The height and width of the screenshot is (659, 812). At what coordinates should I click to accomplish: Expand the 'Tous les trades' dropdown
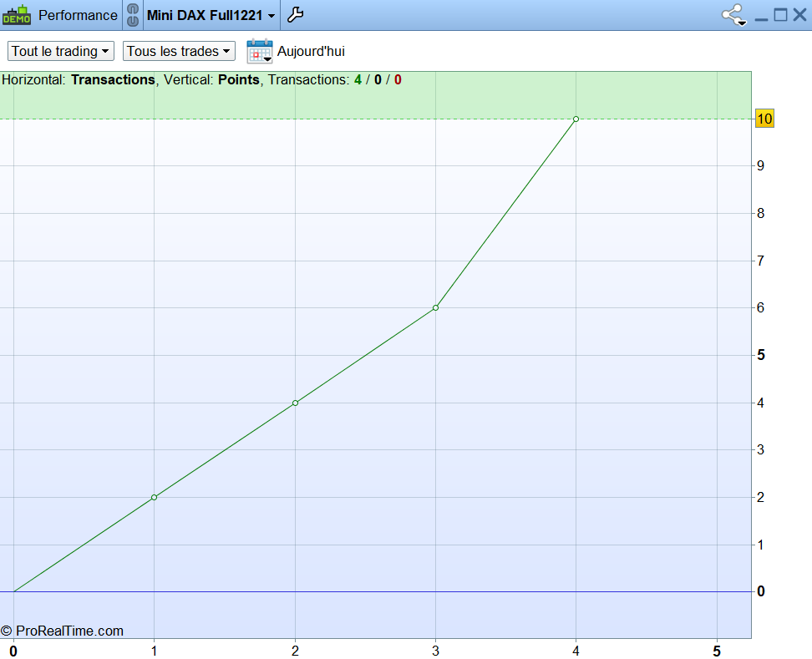[179, 51]
